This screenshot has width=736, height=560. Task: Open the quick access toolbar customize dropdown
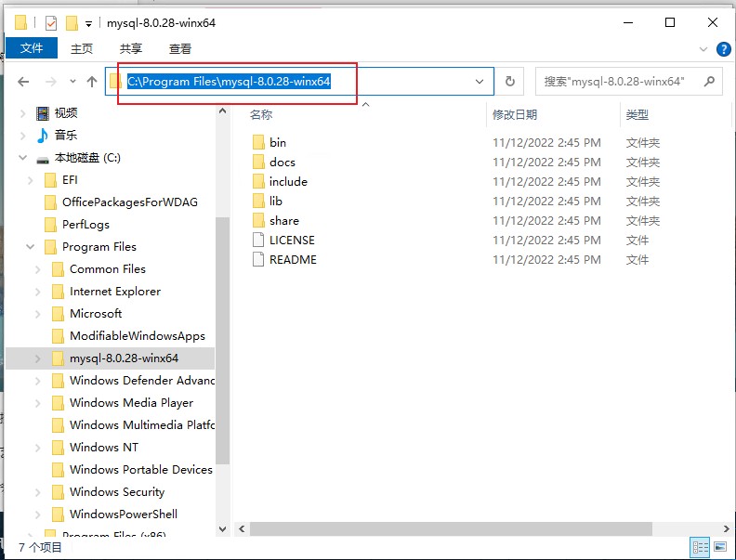pos(88,23)
